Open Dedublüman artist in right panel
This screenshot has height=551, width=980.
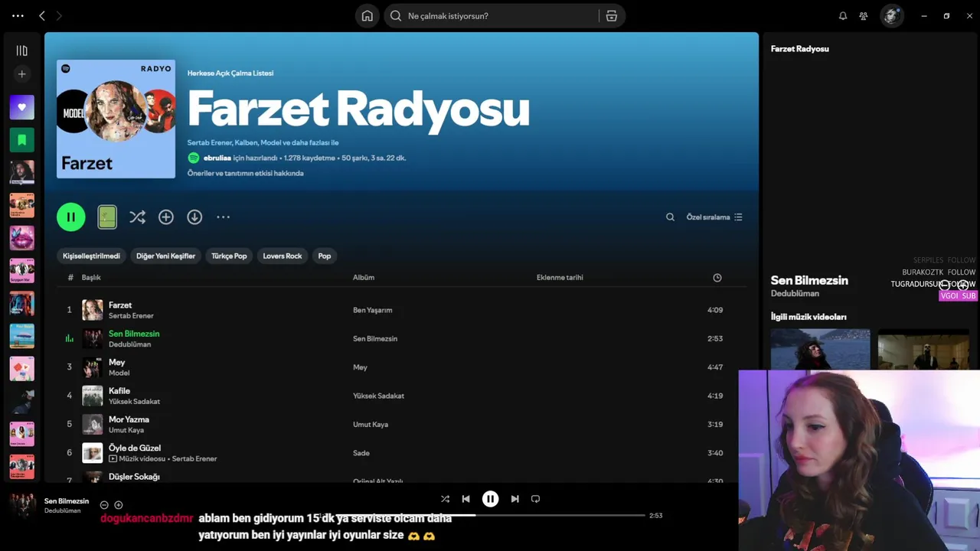795,294
